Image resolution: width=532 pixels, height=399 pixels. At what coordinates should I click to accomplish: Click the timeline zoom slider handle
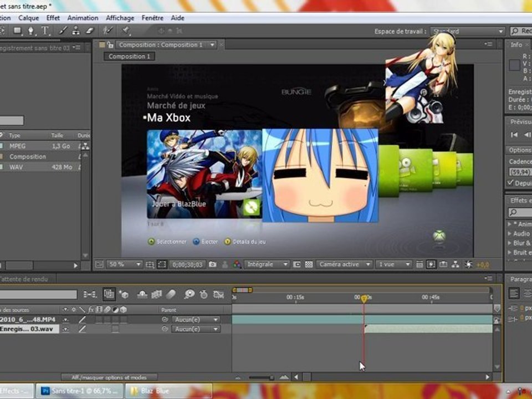tap(272, 377)
